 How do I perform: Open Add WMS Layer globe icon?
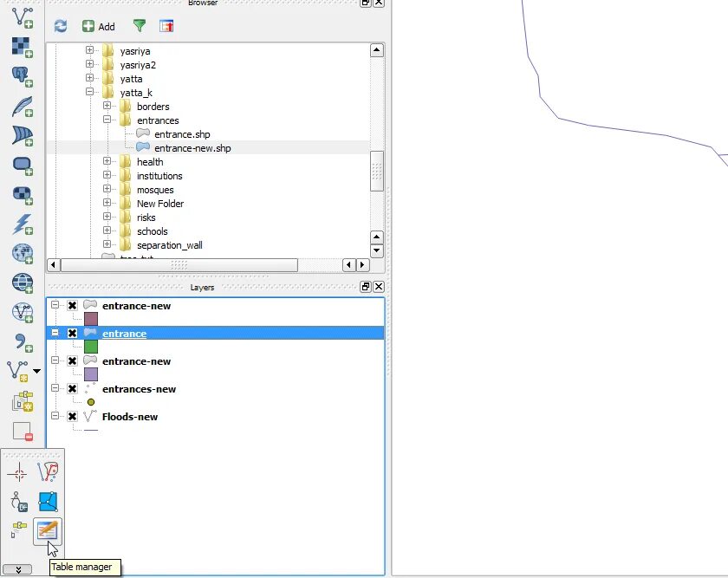pos(22,254)
